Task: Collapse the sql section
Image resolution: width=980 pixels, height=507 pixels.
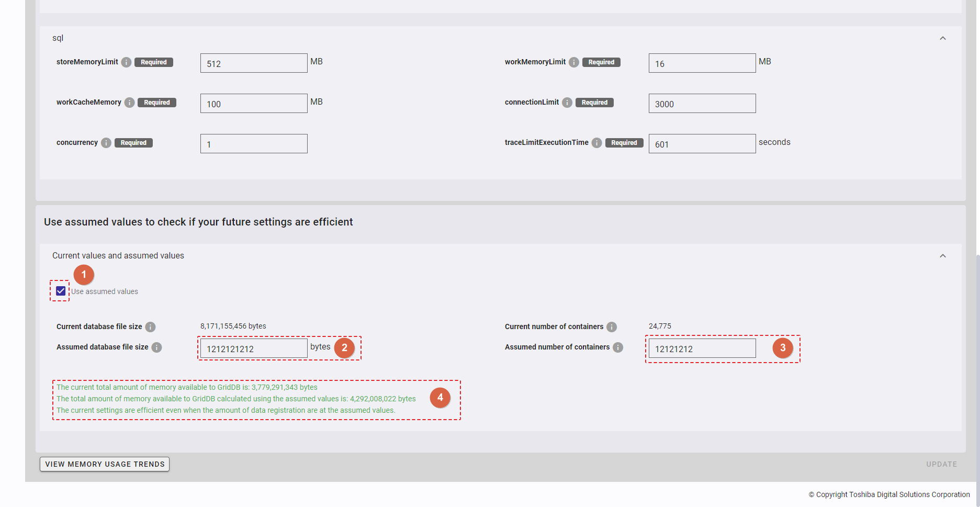Action: (x=942, y=38)
